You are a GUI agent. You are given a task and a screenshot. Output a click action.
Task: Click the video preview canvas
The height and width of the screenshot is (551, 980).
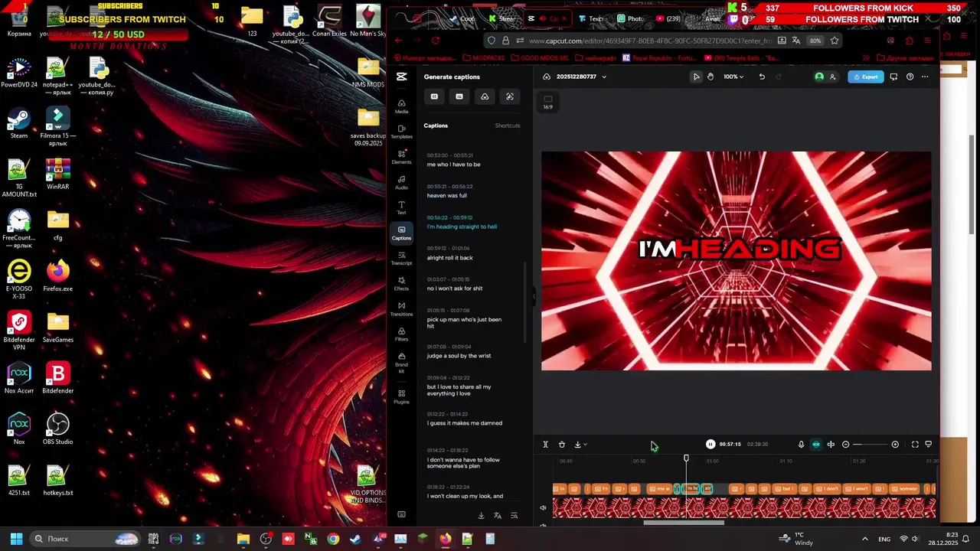point(737,261)
